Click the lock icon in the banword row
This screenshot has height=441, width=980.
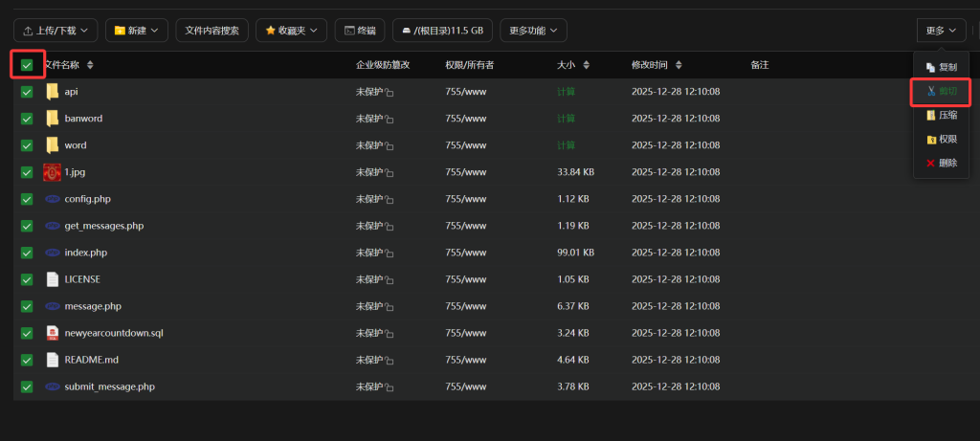click(x=390, y=120)
